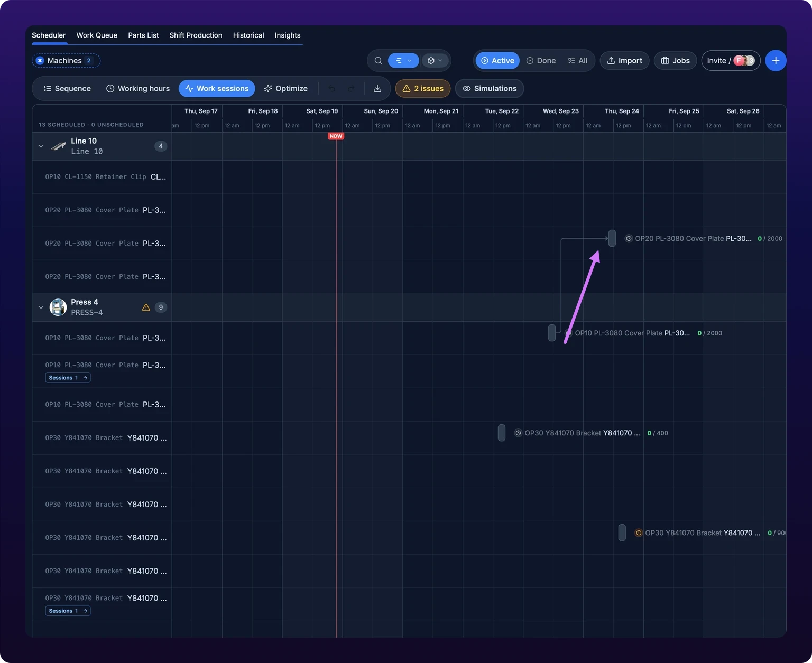Click the blue plus add button
The height and width of the screenshot is (663, 812).
pos(776,61)
